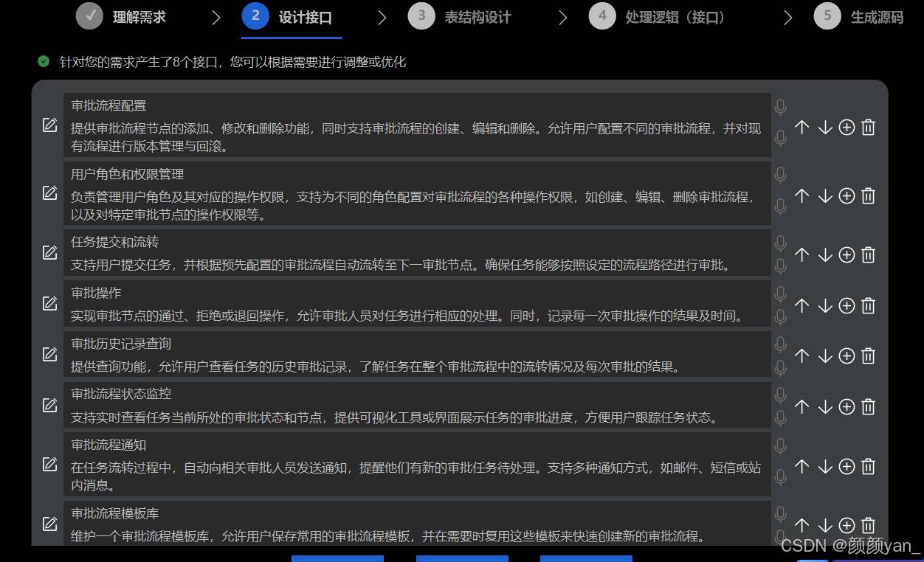Go to step 1 理解需求
This screenshot has width=924, height=562.
(x=122, y=17)
